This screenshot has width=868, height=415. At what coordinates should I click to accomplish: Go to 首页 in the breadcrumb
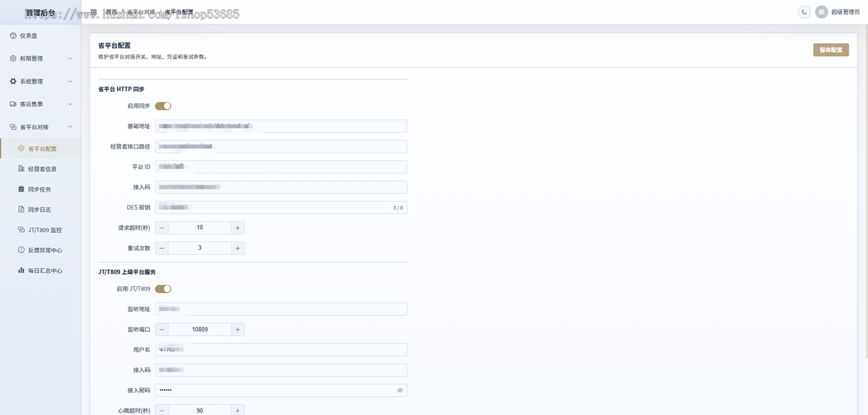(x=111, y=12)
